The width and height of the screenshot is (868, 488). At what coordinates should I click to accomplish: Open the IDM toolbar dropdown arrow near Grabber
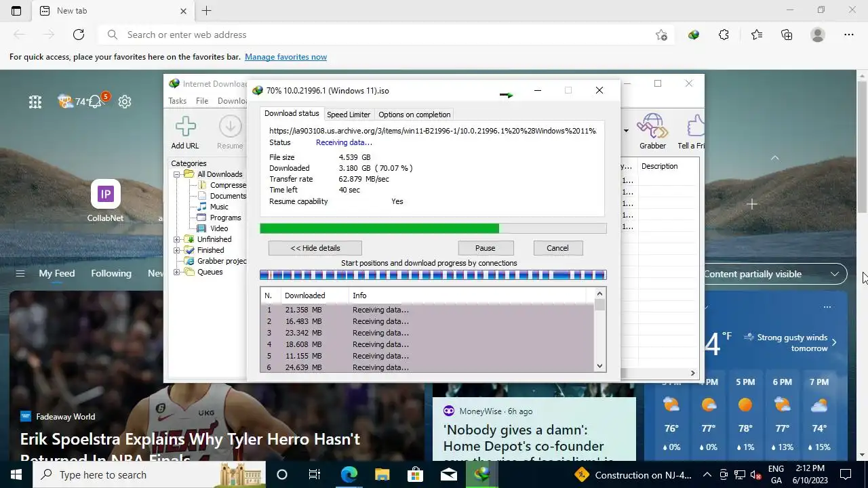[626, 130]
